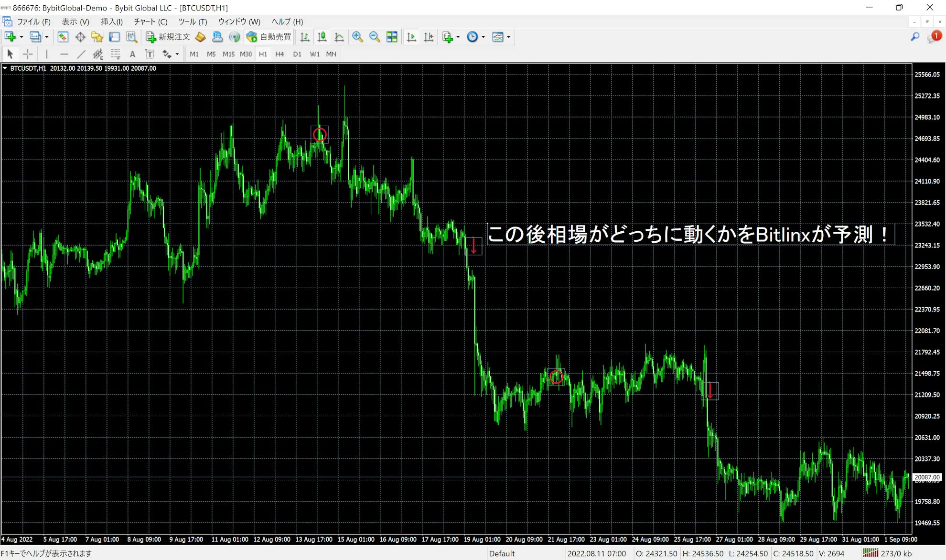Click the red down arrow near 19 Aug
946x560 pixels.
click(473, 246)
